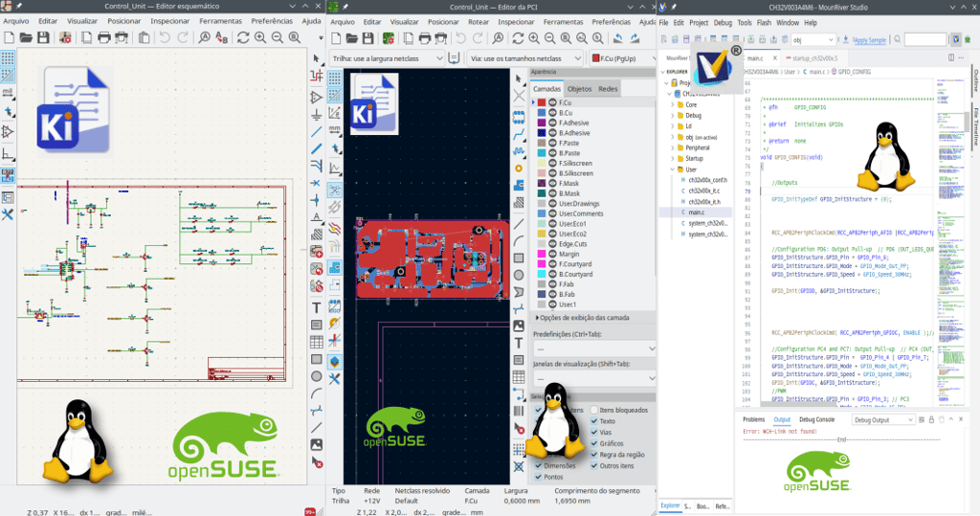The width and height of the screenshot is (980, 516).
Task: Toggle the Itens bloqueados checkbox
Action: pos(594,411)
